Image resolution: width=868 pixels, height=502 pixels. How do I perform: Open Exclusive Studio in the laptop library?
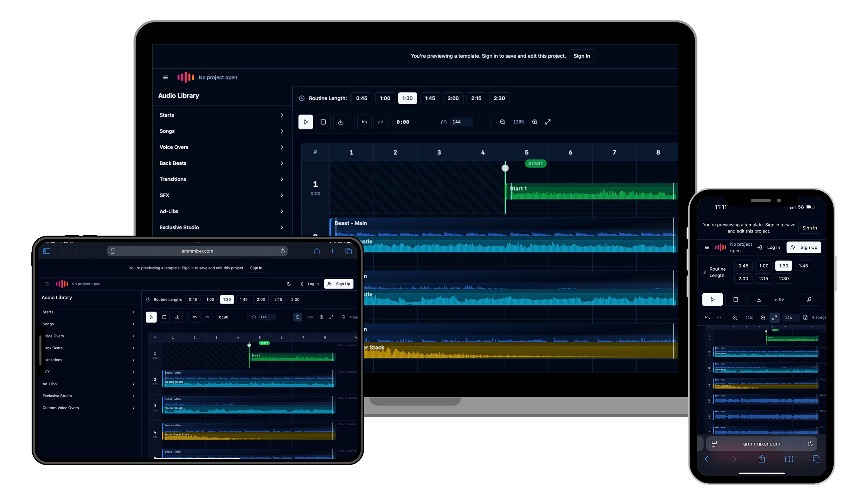[x=221, y=227]
